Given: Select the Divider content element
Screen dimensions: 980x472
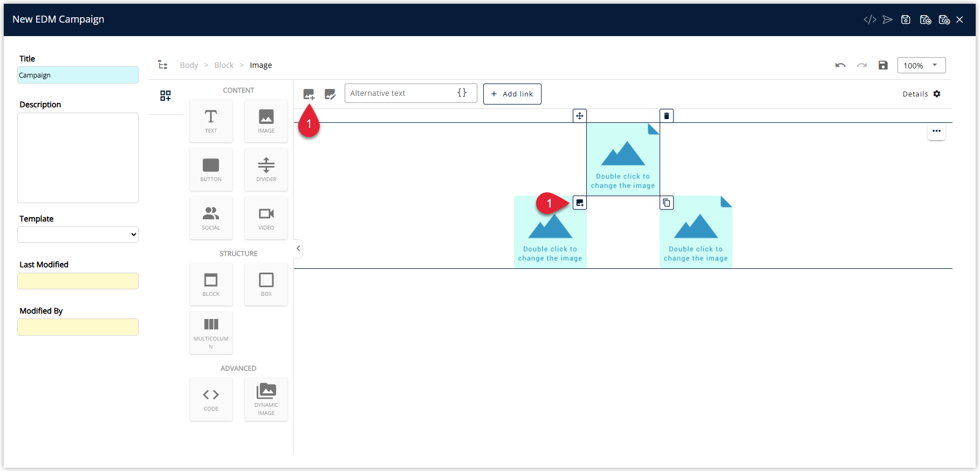Looking at the screenshot, I should 266,169.
